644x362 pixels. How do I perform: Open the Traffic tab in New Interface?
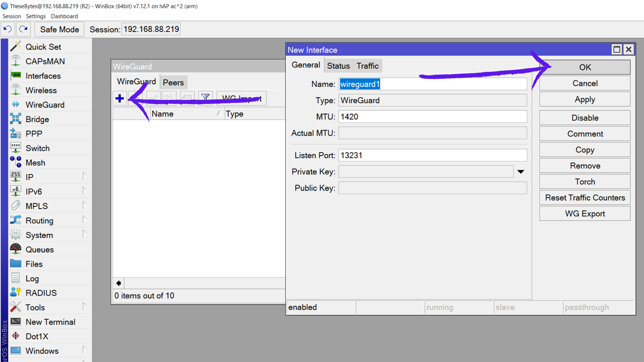[x=368, y=66]
